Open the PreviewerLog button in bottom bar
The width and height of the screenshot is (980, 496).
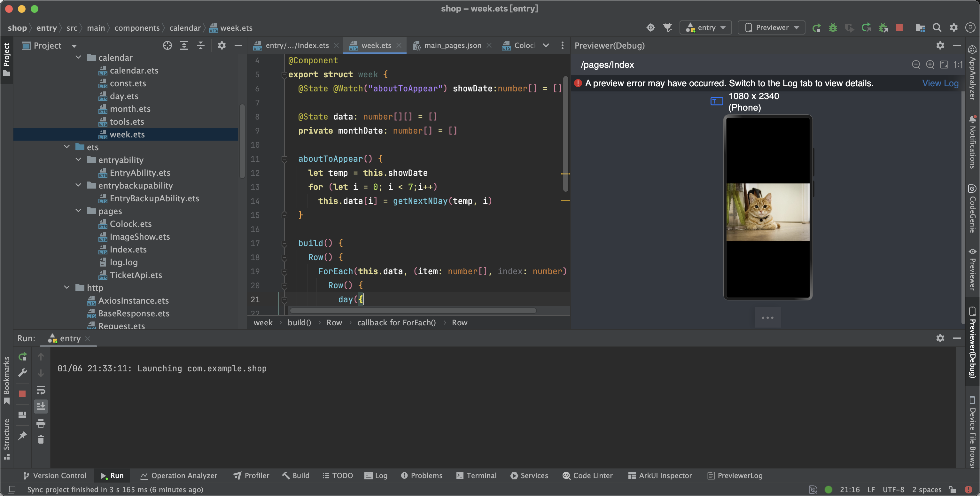click(735, 476)
